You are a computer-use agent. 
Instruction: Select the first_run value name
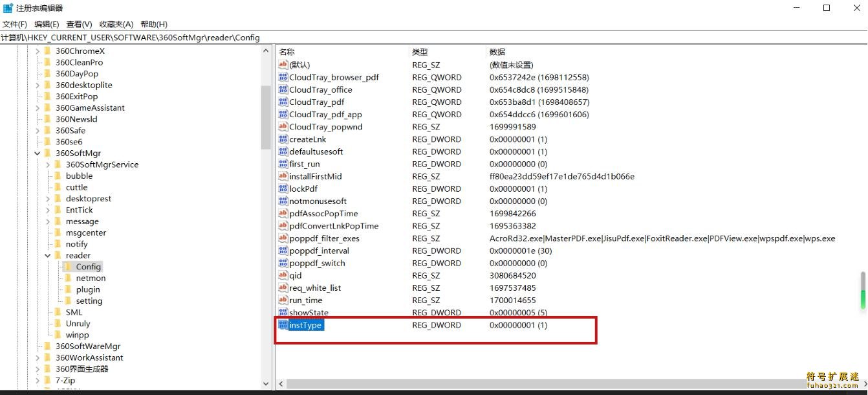[x=304, y=164]
